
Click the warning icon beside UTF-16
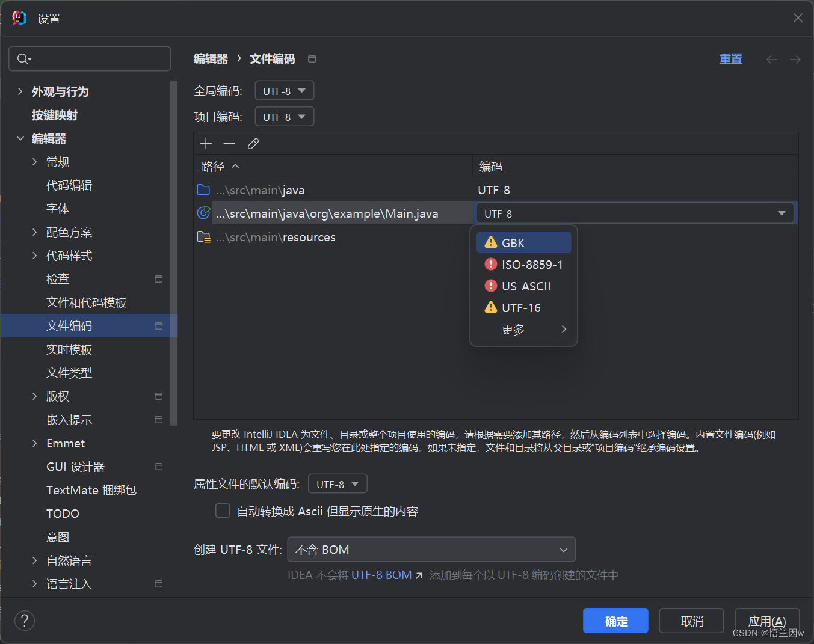(x=491, y=307)
